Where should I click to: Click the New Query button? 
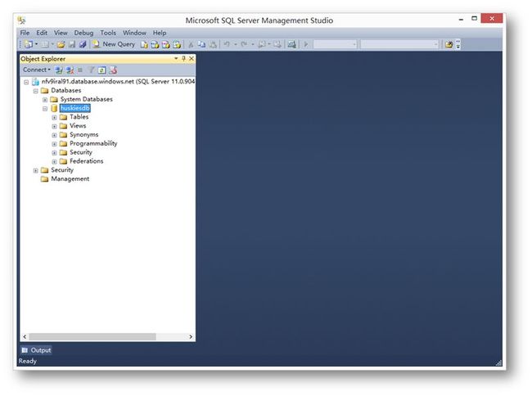tap(114, 44)
